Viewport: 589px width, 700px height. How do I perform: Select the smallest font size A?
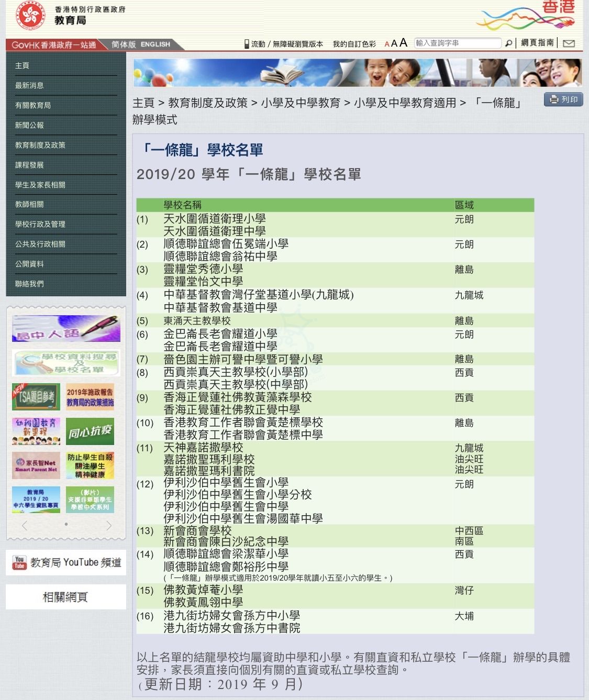[387, 45]
